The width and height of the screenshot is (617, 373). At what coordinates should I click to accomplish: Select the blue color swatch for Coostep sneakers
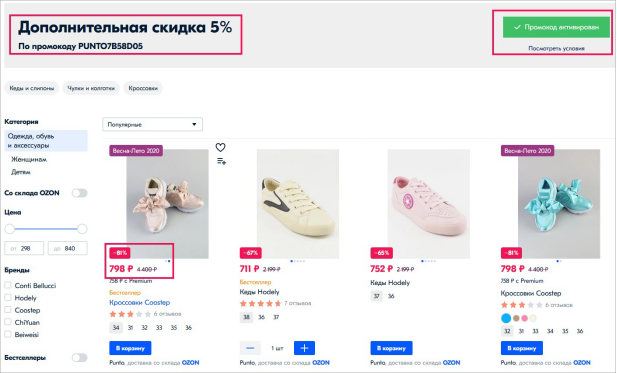pos(506,318)
